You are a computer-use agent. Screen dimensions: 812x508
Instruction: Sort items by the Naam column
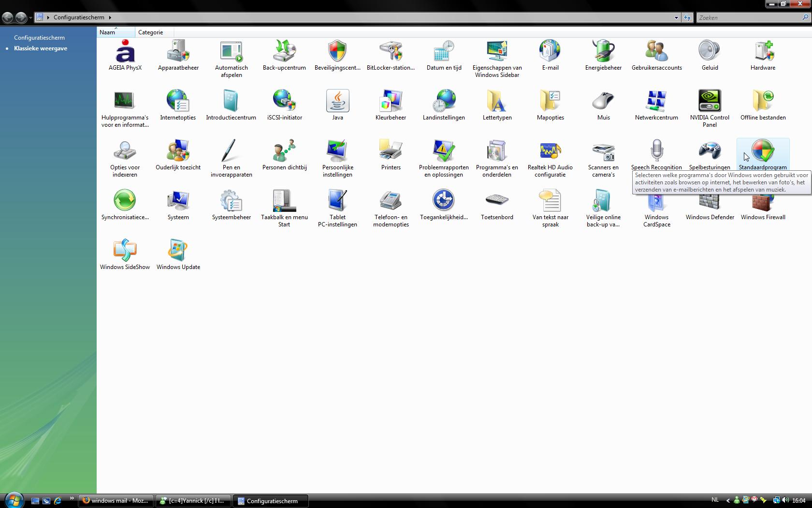(116, 32)
